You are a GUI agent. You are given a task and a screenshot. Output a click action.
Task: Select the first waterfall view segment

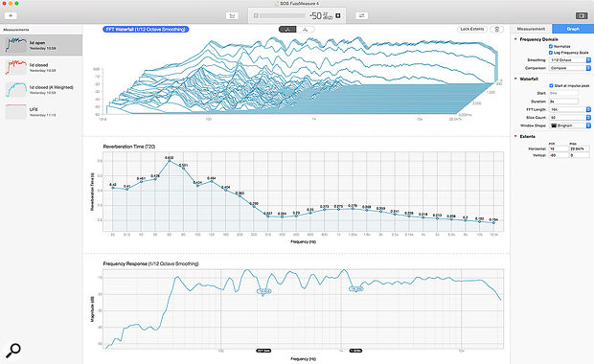click(287, 29)
